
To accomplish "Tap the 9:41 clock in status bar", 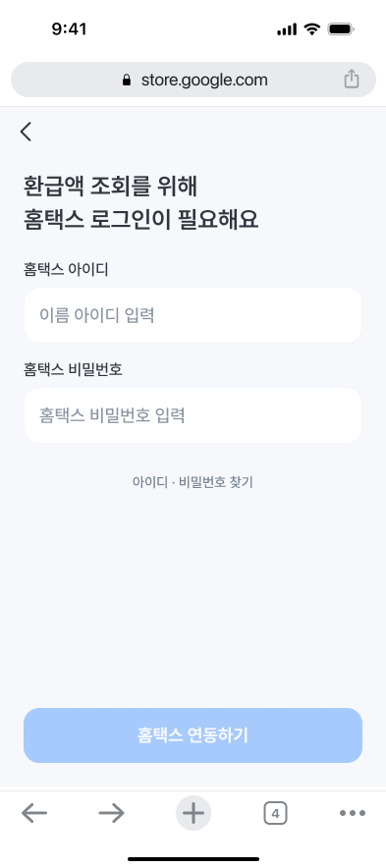I will [x=69, y=29].
